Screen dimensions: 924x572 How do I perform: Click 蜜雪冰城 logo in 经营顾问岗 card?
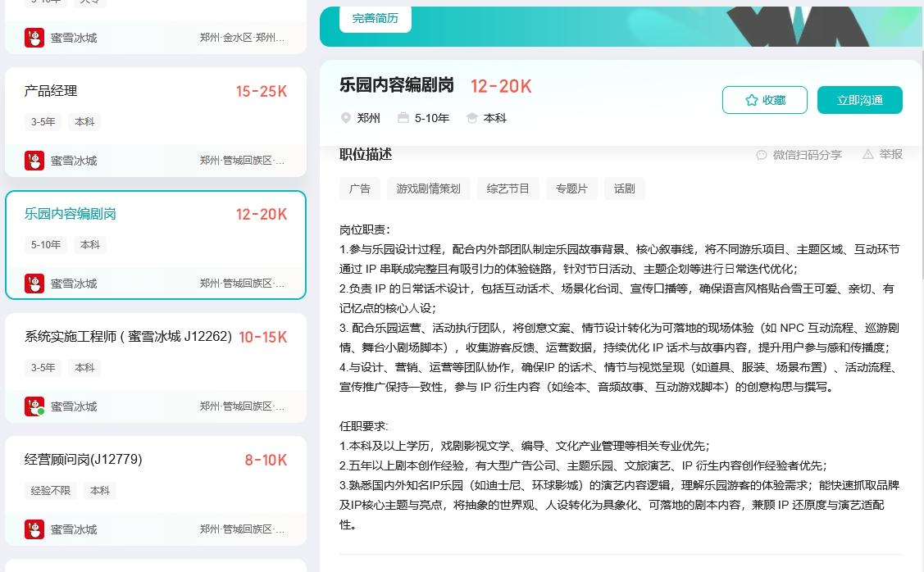34,529
